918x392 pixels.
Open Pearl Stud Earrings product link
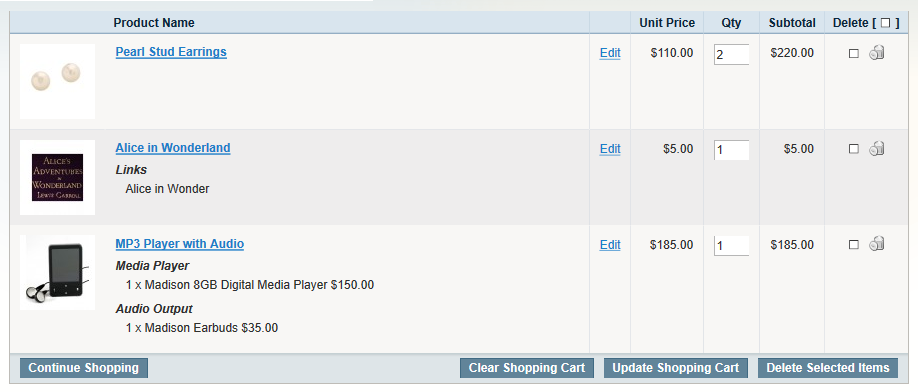[171, 52]
